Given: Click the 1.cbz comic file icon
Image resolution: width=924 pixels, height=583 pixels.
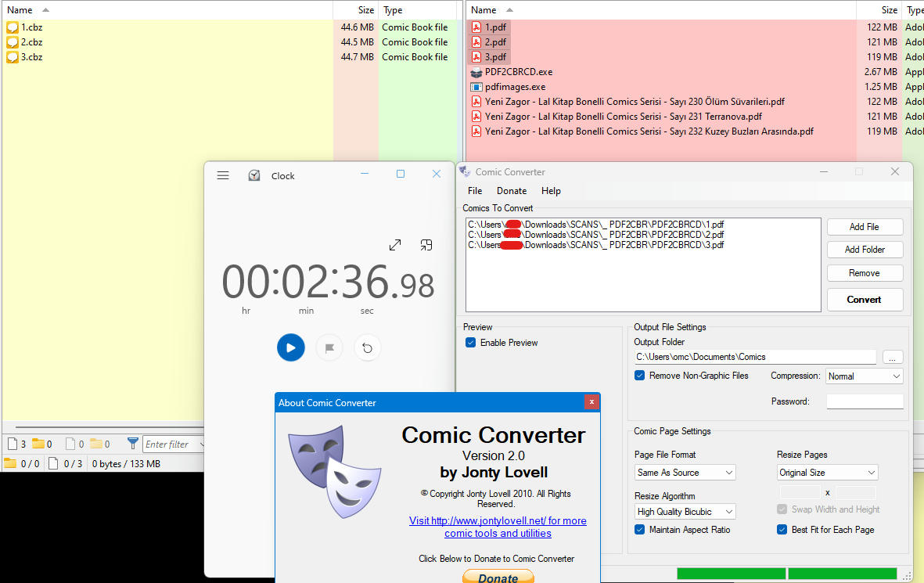Looking at the screenshot, I should pyautogui.click(x=13, y=27).
